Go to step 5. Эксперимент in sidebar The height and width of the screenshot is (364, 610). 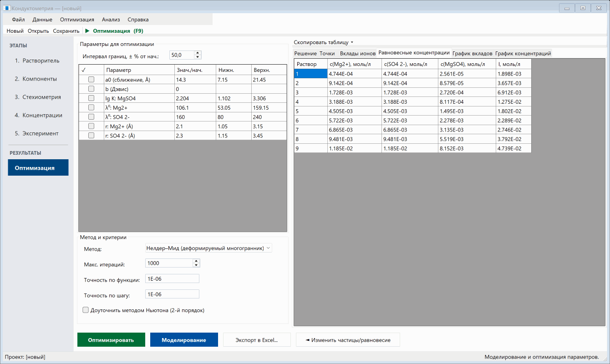[37, 133]
